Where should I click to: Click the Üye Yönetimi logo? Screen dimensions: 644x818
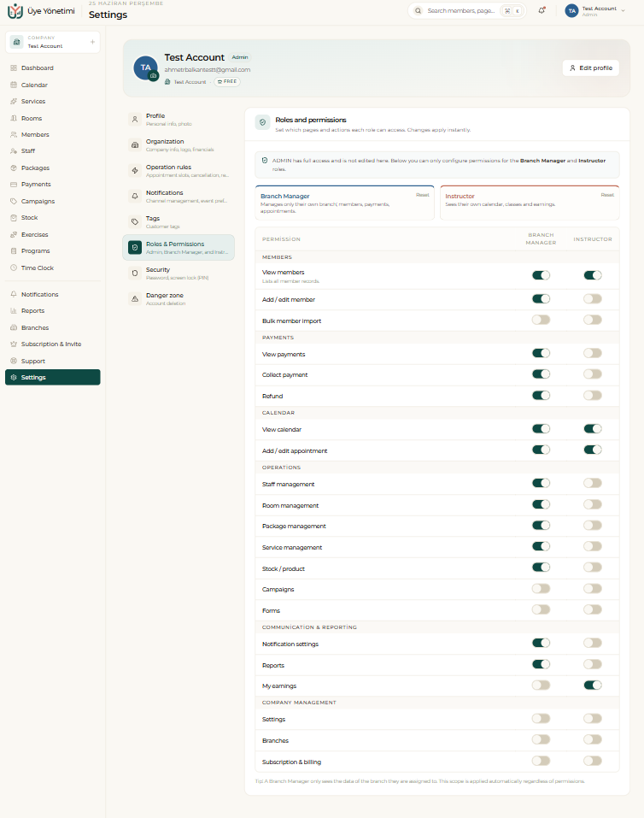point(15,11)
